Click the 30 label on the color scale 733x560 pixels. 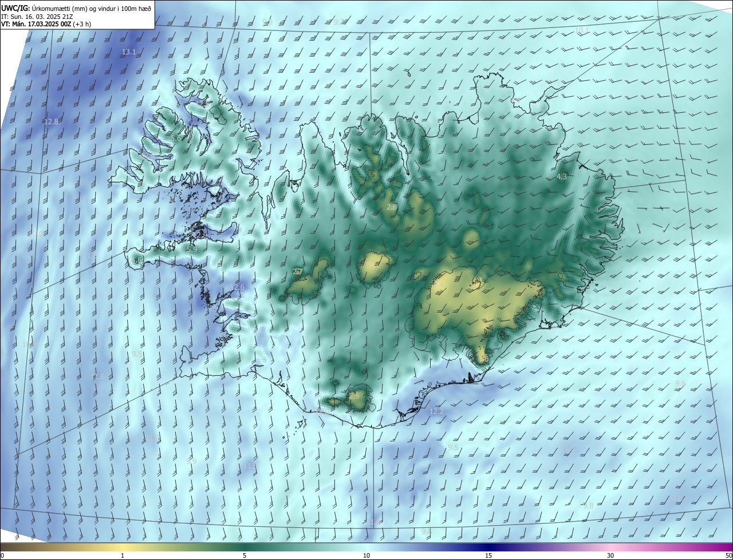point(610,556)
